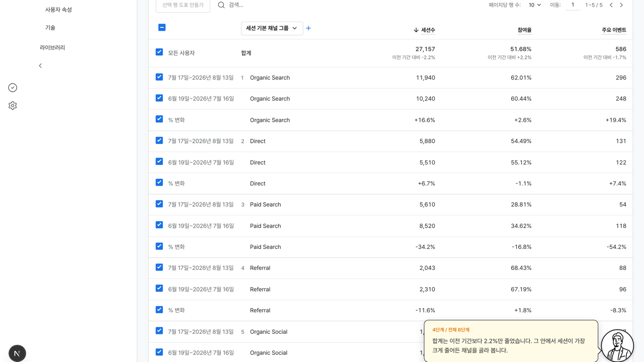Click total key events value 586
This screenshot has width=644, height=362.
pos(621,49)
